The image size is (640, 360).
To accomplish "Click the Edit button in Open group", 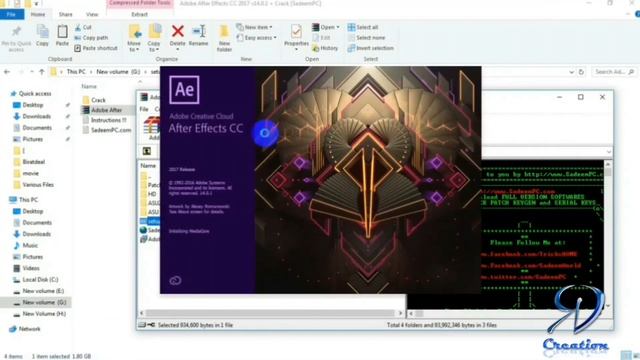I will (321, 38).
